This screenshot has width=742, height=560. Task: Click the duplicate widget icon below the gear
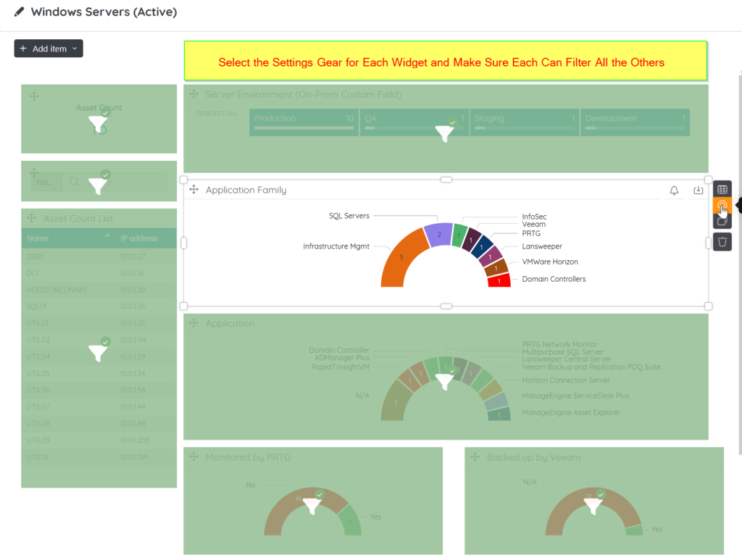click(722, 221)
